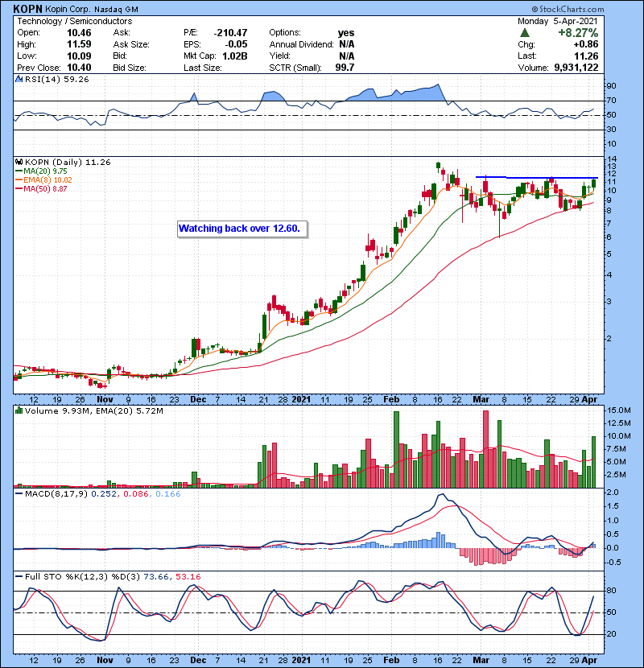
Task: Click the Options value yes
Action: [x=346, y=33]
